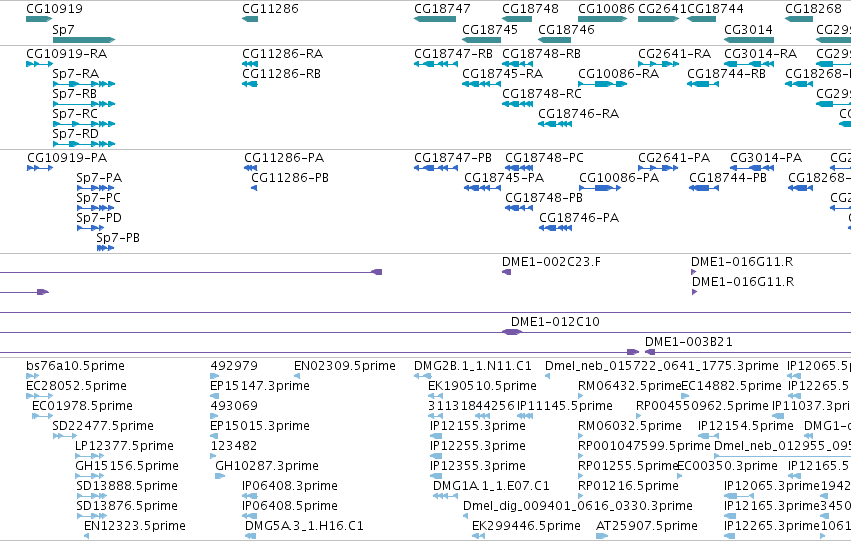This screenshot has height=541, width=851.
Task: Select EST RP01216.5prime
Action: pyautogui.click(x=628, y=486)
